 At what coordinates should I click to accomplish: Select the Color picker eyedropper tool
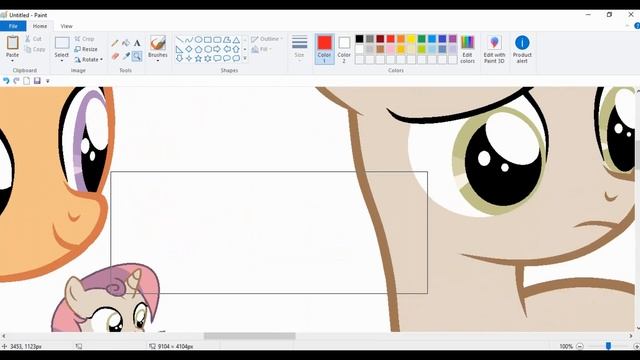coord(126,56)
